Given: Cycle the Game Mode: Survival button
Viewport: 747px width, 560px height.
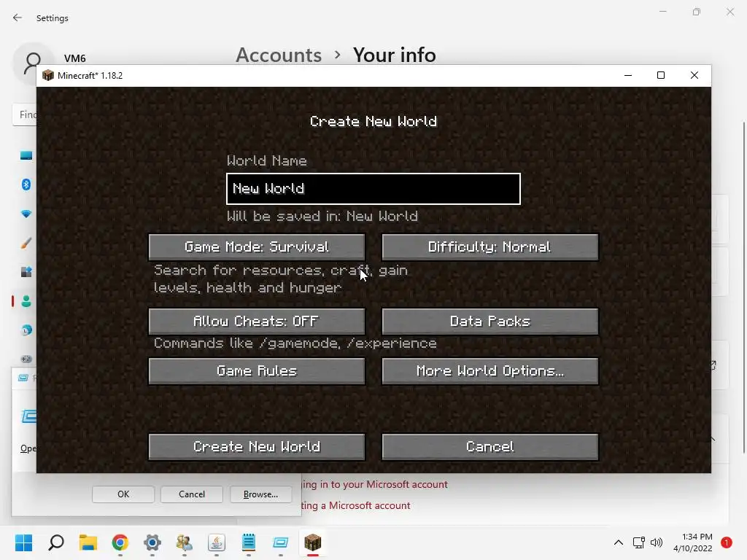Looking at the screenshot, I should click(x=257, y=246).
